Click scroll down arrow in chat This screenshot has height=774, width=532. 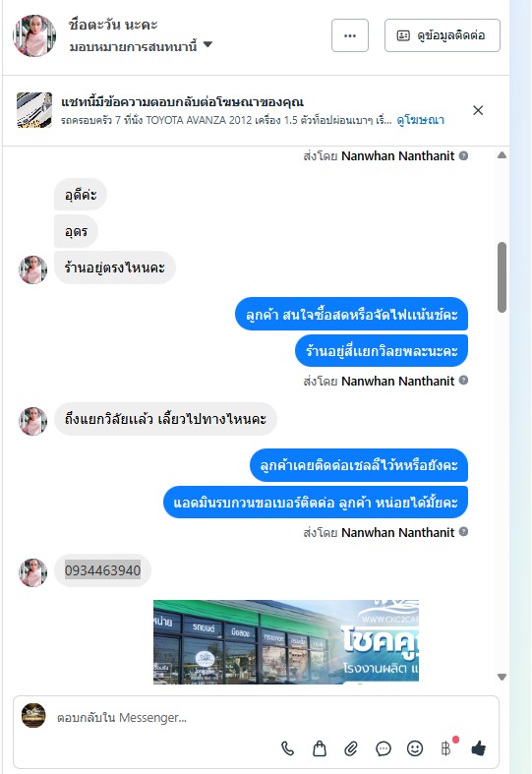tap(502, 678)
